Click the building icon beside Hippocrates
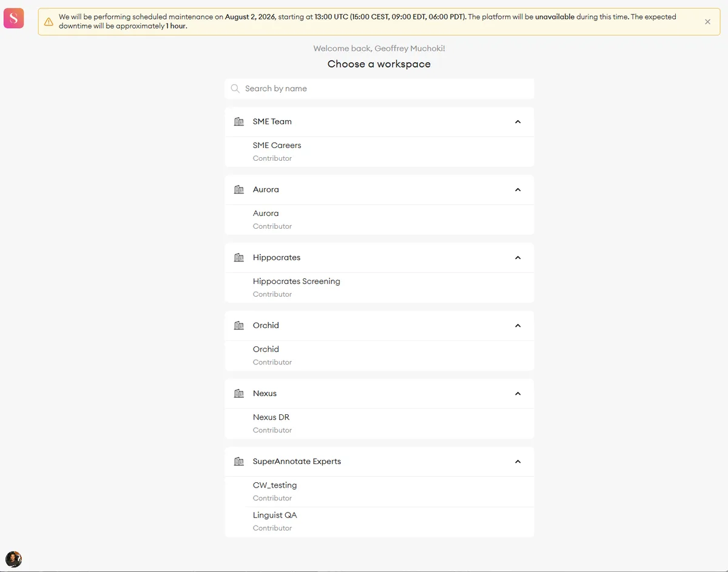728x572 pixels. (238, 258)
